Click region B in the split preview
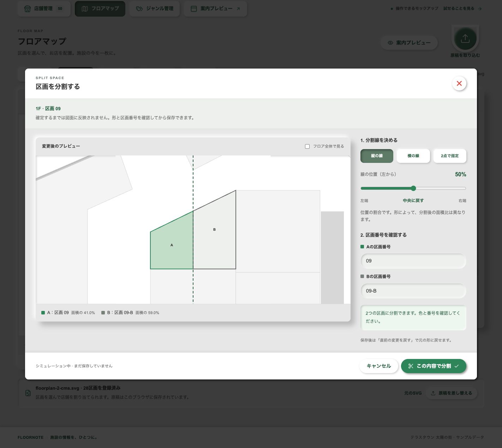This screenshot has width=502, height=448. (214, 230)
